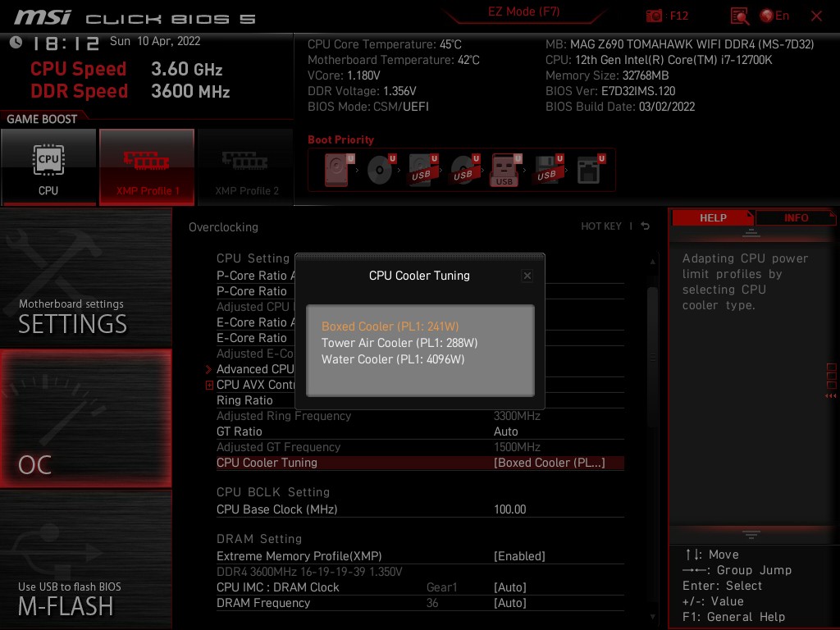Switch to the INFO tab
840x630 pixels.
pyautogui.click(x=796, y=217)
